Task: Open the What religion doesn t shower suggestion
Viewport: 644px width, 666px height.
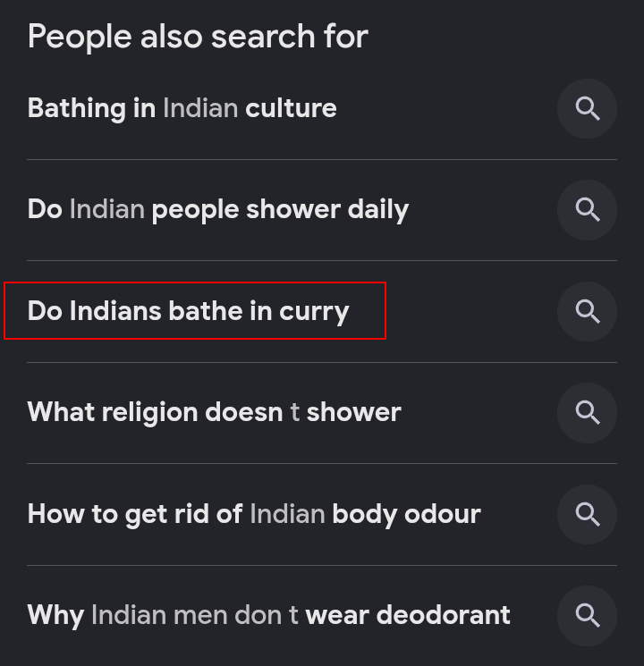Action: pos(215,412)
